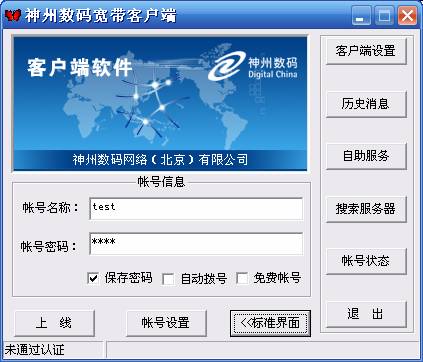Open 自助服务 self-service
The width and height of the screenshot is (423, 362).
click(366, 156)
